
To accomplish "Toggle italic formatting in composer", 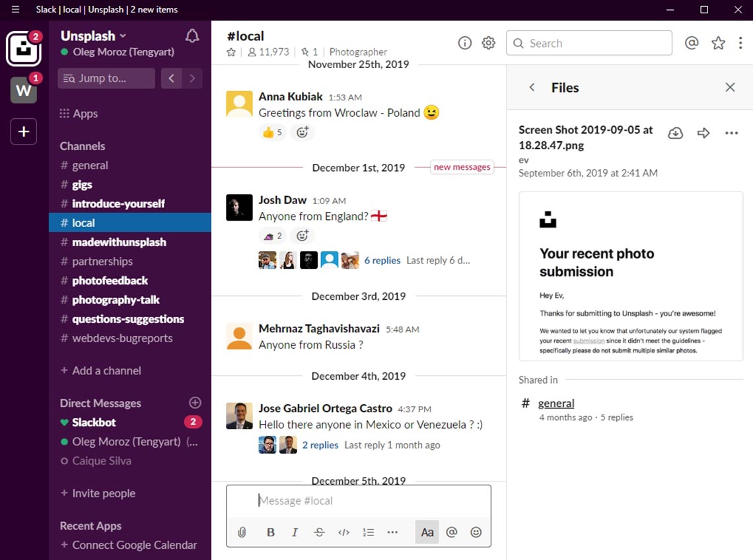I will click(295, 532).
